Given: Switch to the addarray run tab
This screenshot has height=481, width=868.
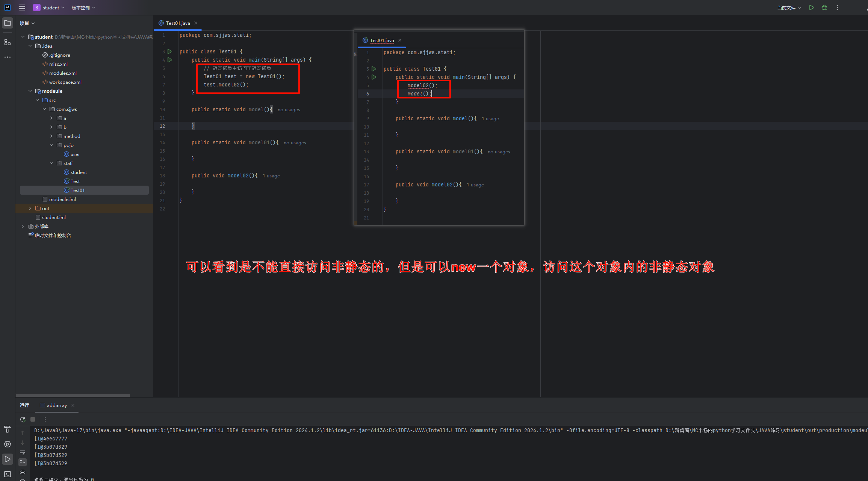Looking at the screenshot, I should pos(57,405).
